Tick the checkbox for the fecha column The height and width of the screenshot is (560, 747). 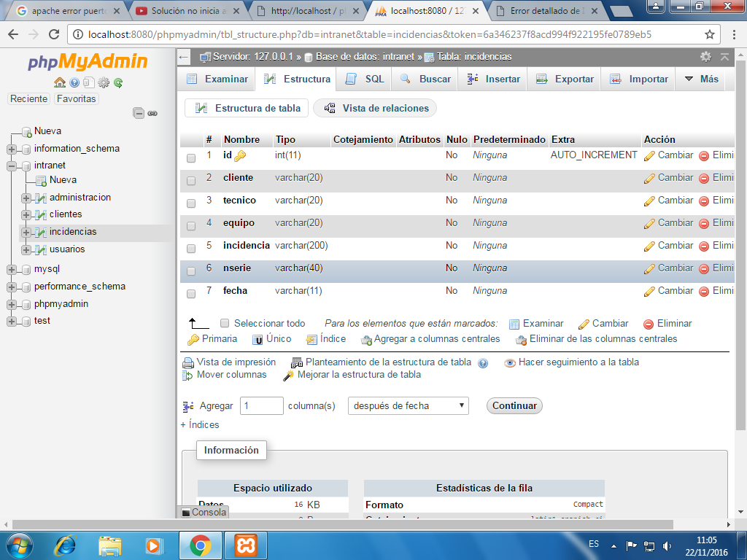point(191,294)
